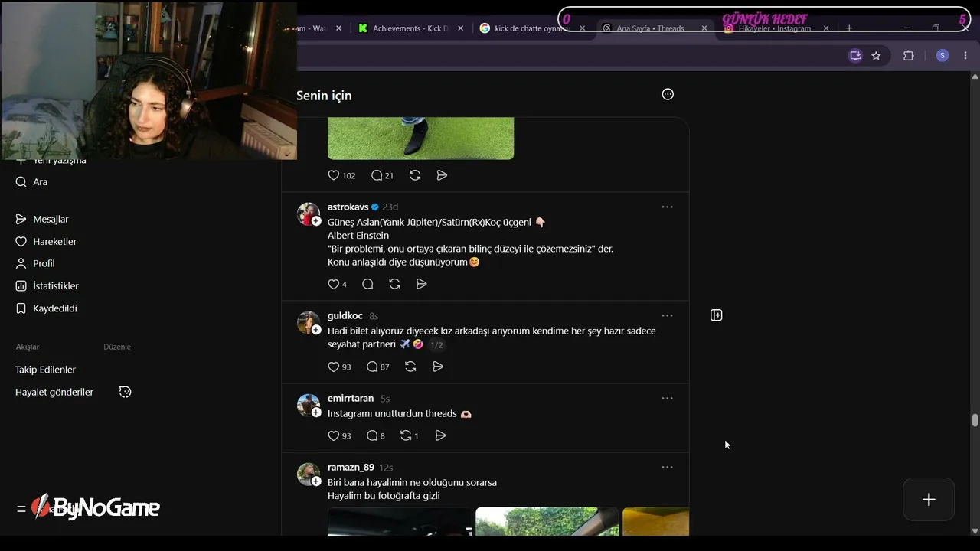Repost the post with 102 likes
This screenshot has height=551, width=980.
coord(415,175)
